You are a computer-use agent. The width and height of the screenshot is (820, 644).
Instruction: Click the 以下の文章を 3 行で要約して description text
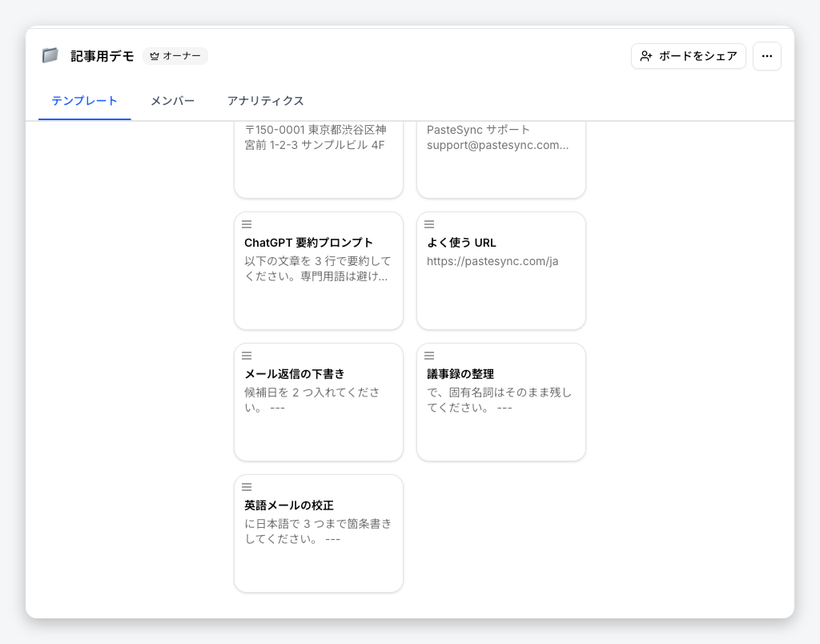point(317,268)
